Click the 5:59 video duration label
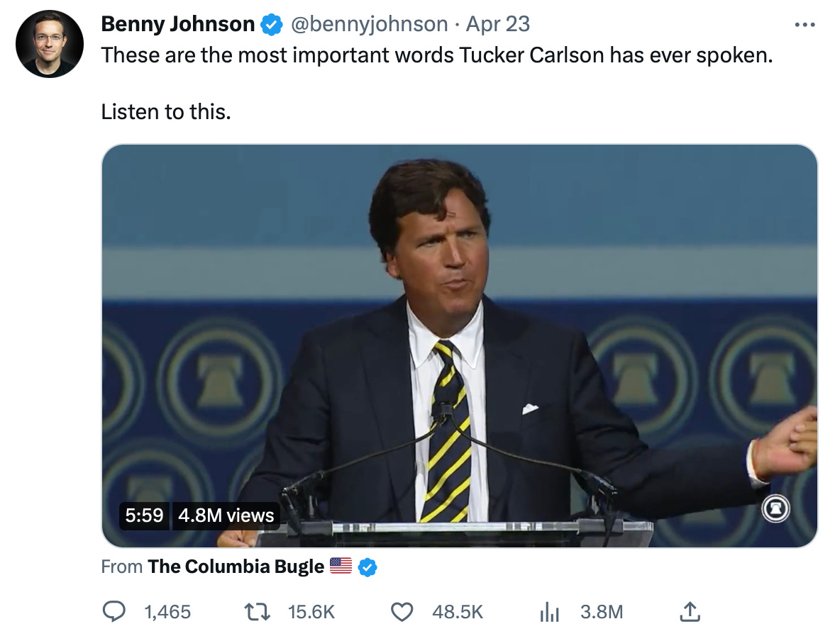 click(x=144, y=515)
